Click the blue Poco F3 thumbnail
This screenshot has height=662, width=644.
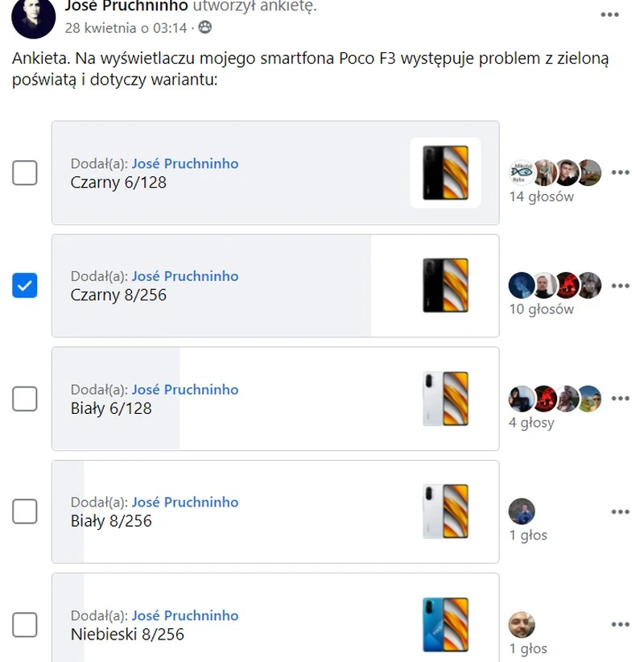point(445,625)
